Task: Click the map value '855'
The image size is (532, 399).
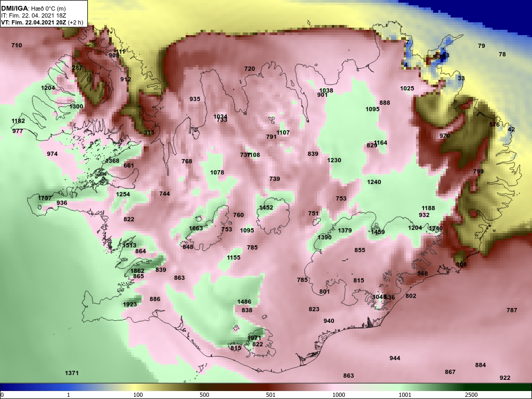Action: [x=360, y=251]
